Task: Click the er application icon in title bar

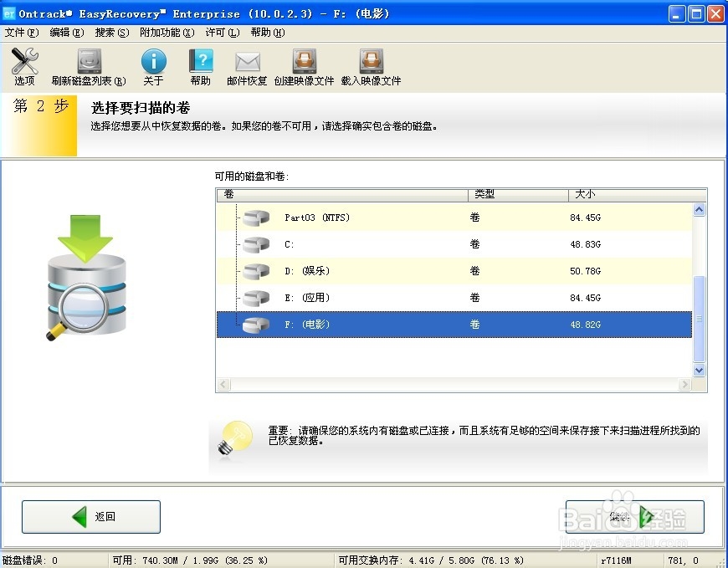Action: [x=9, y=14]
